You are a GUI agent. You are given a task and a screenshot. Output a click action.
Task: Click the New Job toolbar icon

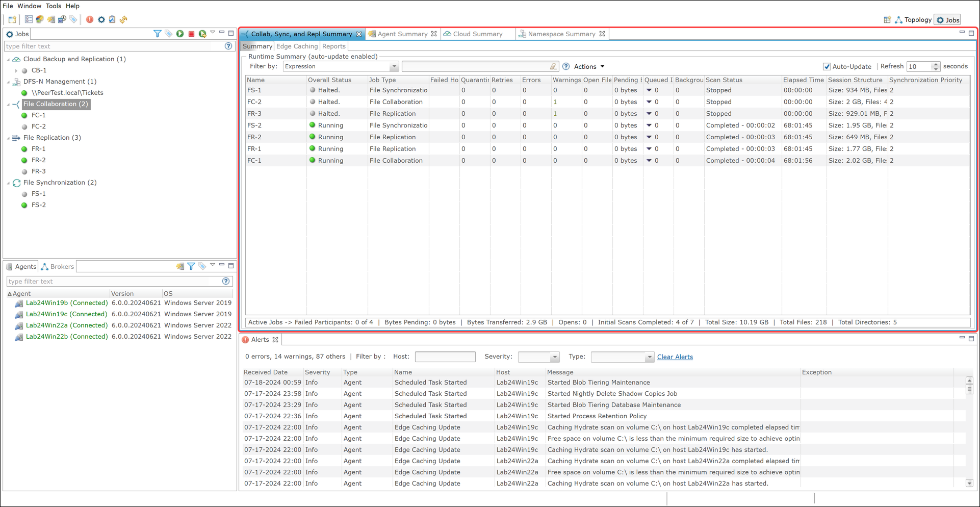tap(12, 19)
